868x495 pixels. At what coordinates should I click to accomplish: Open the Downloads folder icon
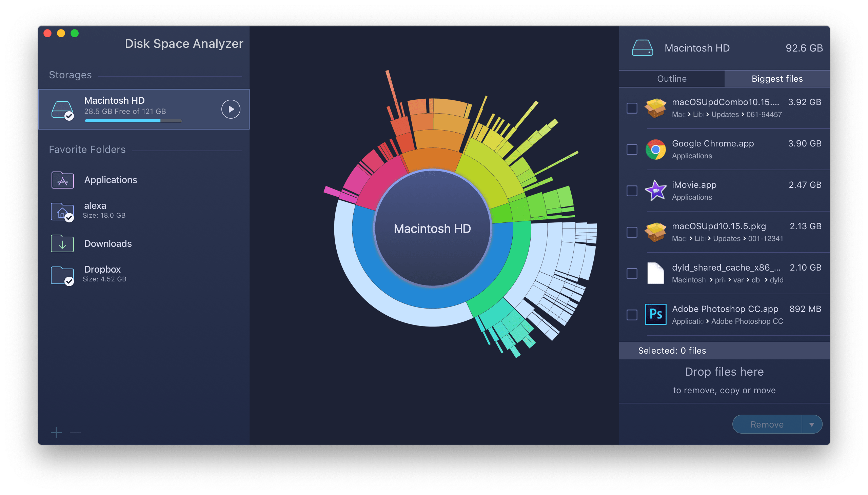point(62,244)
